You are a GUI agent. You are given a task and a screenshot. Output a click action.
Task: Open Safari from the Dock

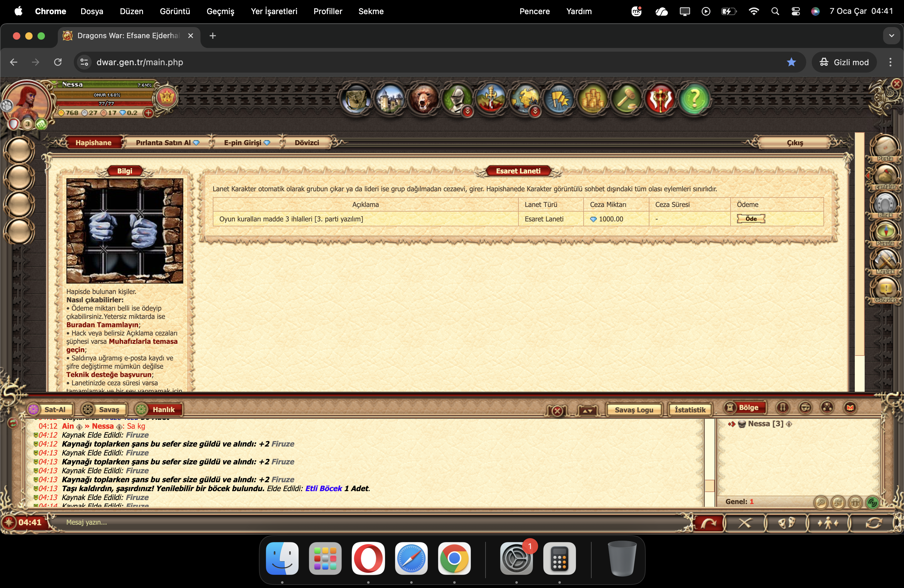pyautogui.click(x=411, y=558)
